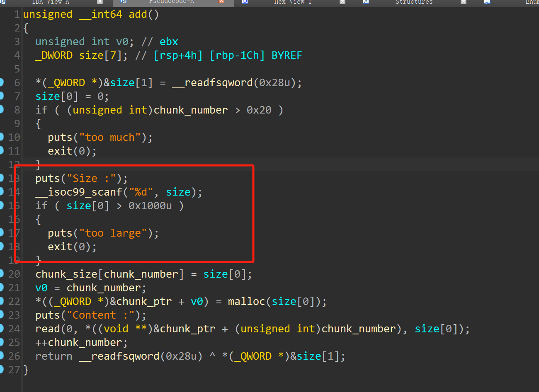Click chunk_ptr on line 22
This screenshot has height=392, width=539.
144,302
